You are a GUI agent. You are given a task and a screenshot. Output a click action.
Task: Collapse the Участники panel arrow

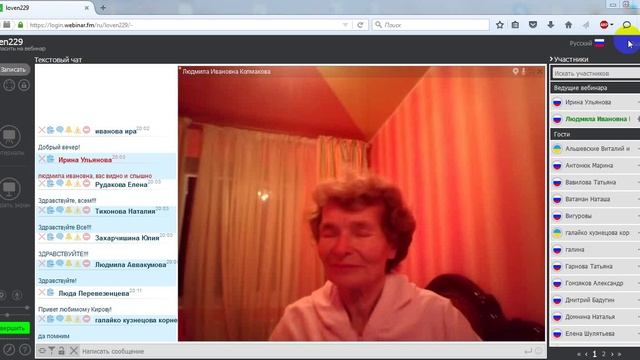(551, 59)
